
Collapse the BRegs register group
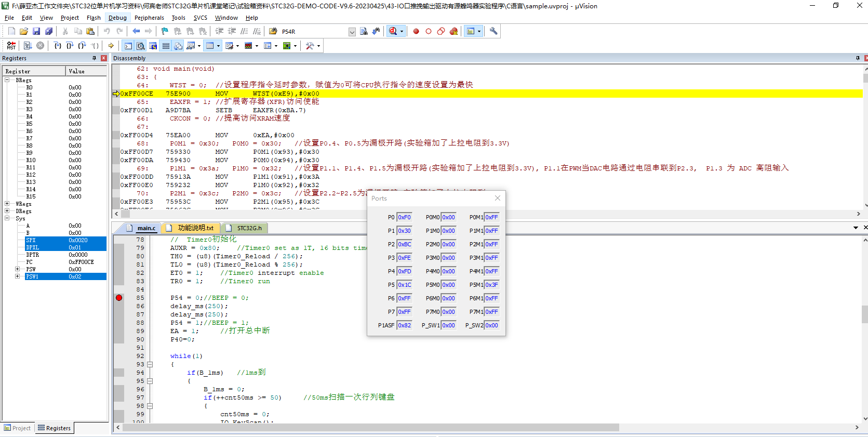7,80
